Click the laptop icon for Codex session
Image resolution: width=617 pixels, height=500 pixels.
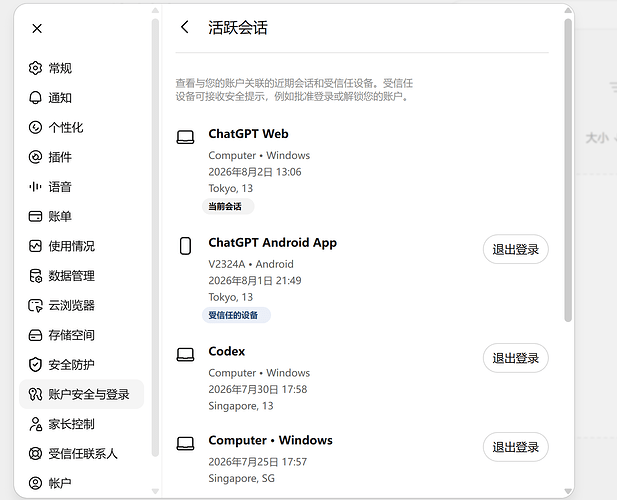coord(185,354)
